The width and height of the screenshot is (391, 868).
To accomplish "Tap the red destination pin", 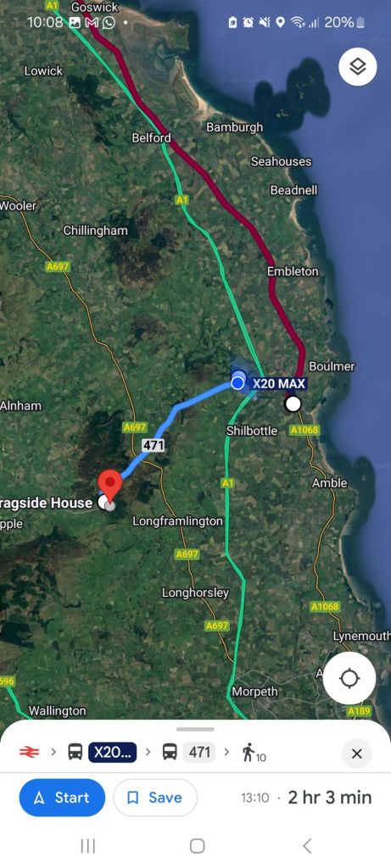I will [109, 485].
